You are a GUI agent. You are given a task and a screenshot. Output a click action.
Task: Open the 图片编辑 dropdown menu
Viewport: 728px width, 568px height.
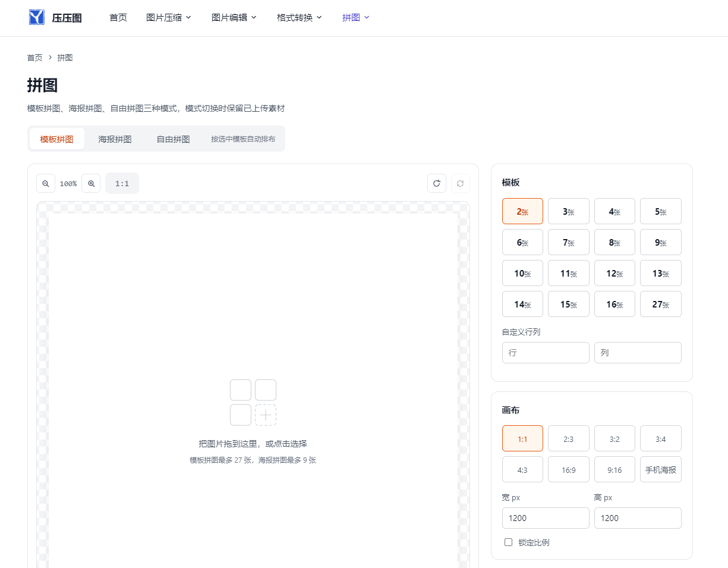click(234, 18)
